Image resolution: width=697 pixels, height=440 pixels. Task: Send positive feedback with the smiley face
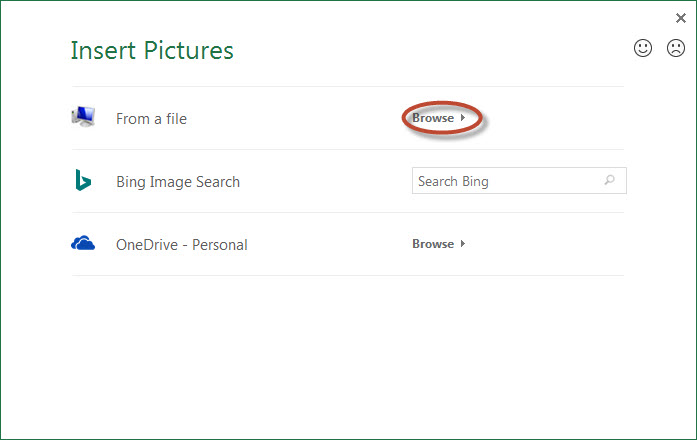click(643, 48)
